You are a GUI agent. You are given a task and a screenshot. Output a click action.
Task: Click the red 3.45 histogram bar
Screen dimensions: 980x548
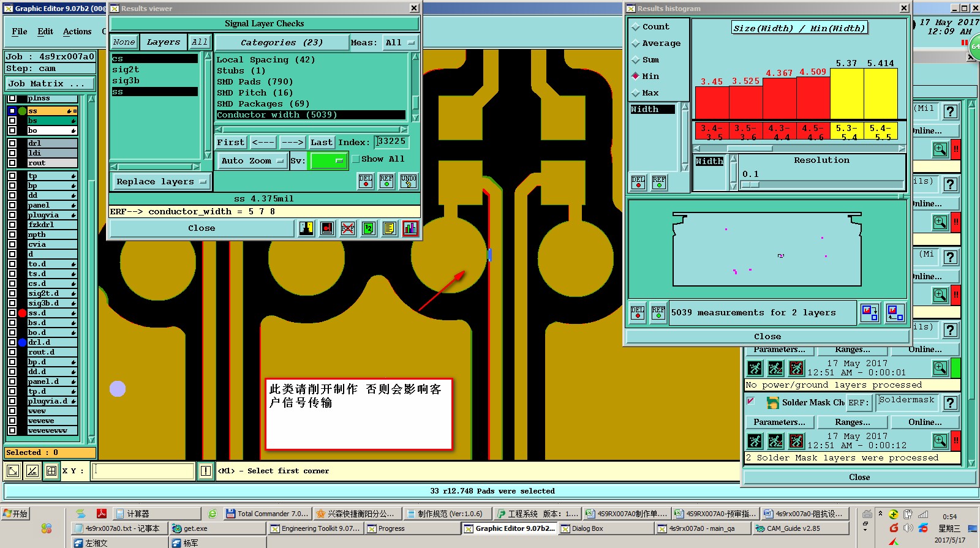(x=712, y=103)
